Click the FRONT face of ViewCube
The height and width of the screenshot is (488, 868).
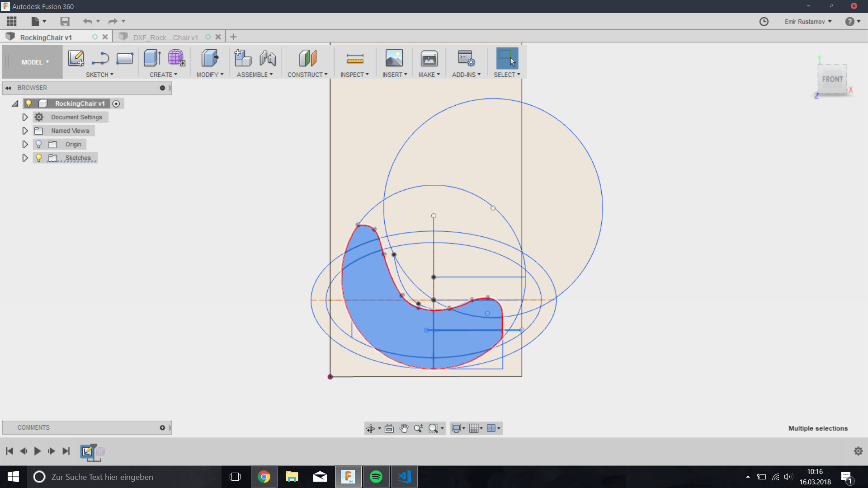pos(832,79)
